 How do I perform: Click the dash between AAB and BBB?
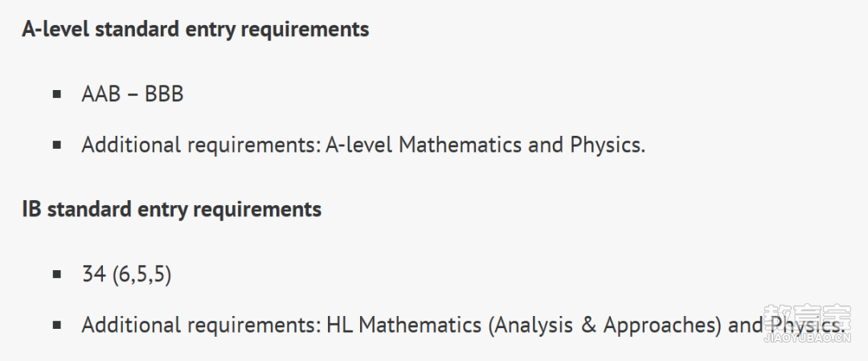click(133, 95)
